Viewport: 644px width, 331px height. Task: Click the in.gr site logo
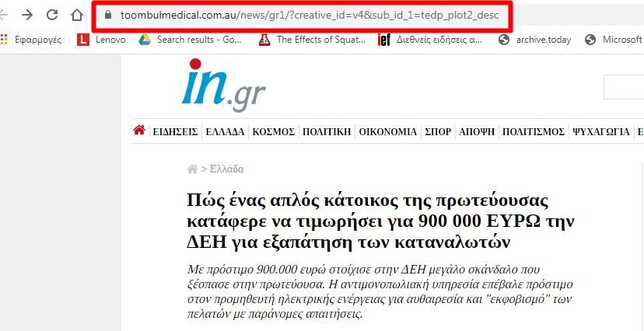224,86
